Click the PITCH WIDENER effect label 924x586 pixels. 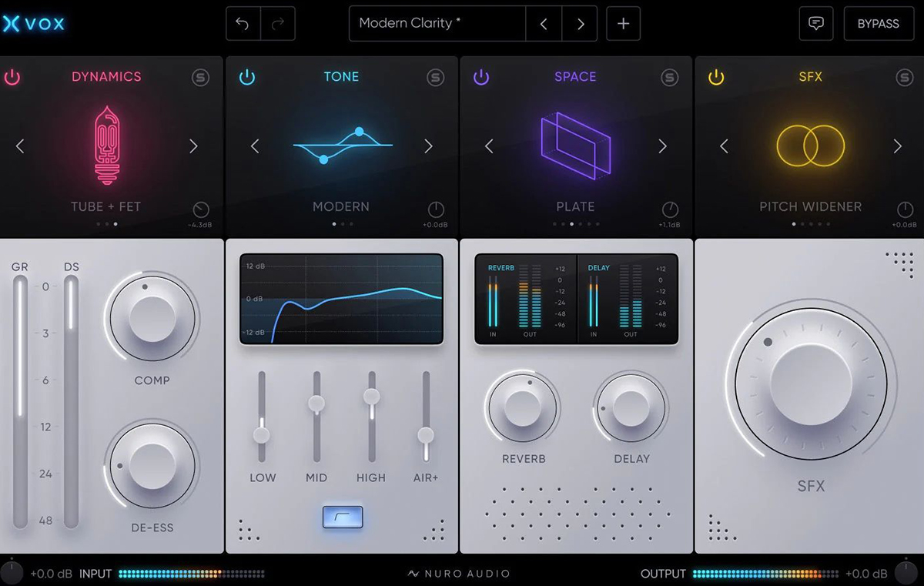point(811,206)
